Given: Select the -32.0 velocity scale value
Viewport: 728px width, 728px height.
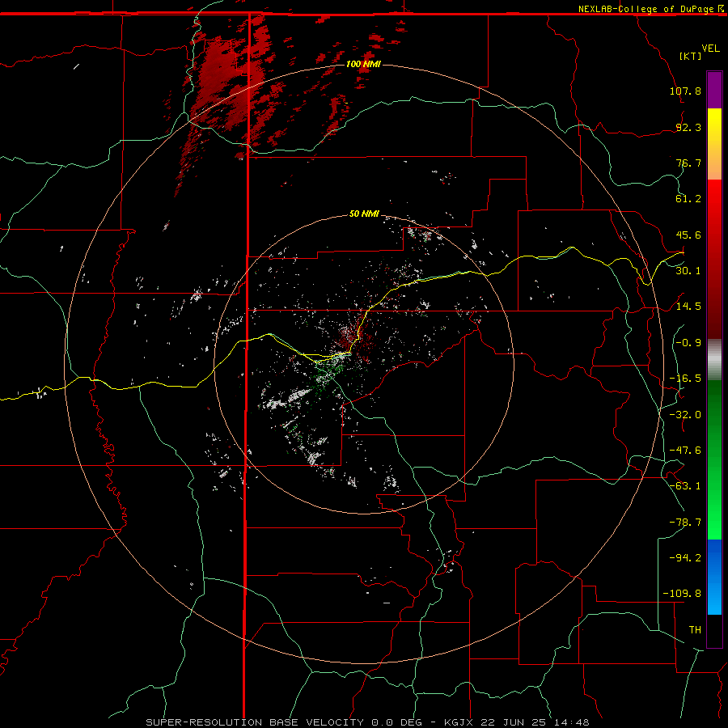Looking at the screenshot, I should [685, 415].
